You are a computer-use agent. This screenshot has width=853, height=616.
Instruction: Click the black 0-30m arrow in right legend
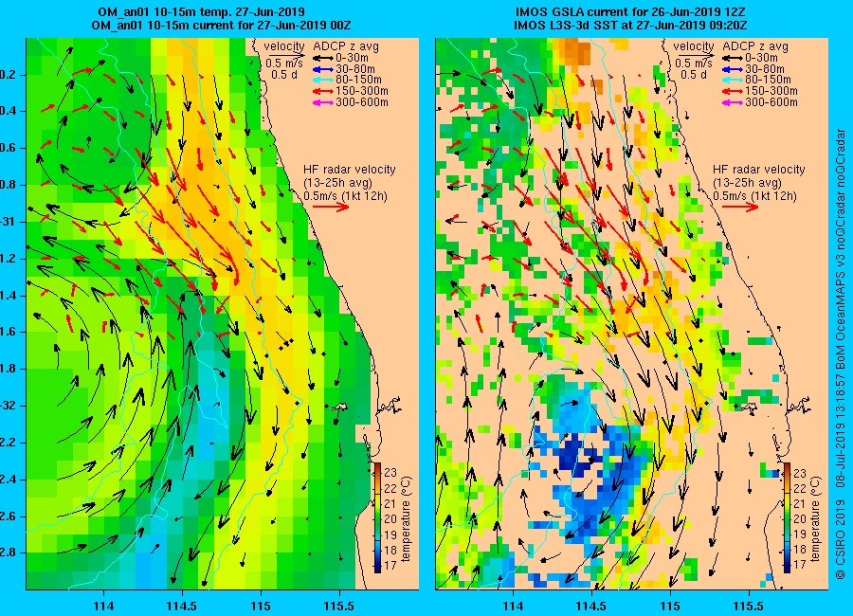[732, 58]
